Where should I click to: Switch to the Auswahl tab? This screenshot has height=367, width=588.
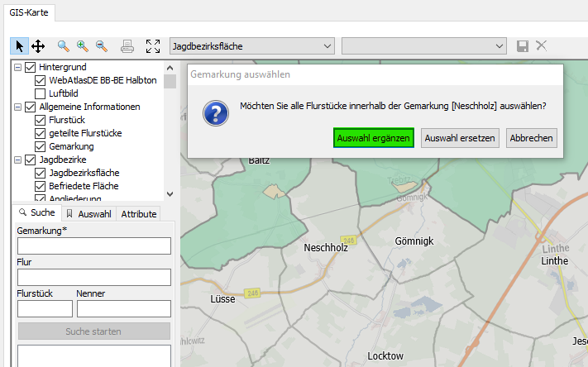(88, 213)
